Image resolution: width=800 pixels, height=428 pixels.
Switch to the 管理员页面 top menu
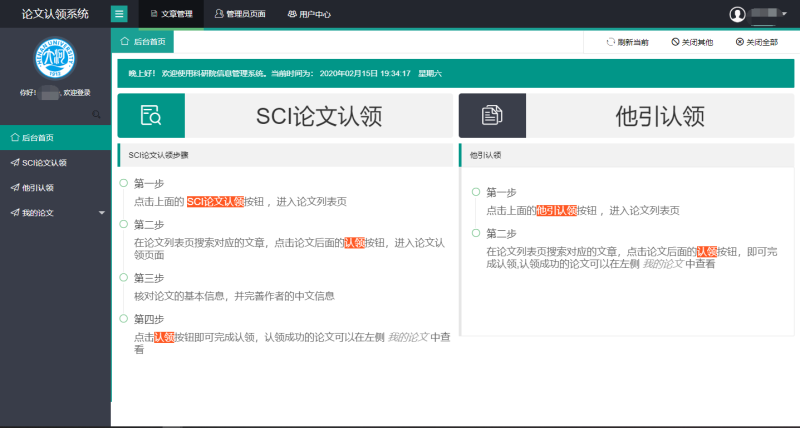239,14
